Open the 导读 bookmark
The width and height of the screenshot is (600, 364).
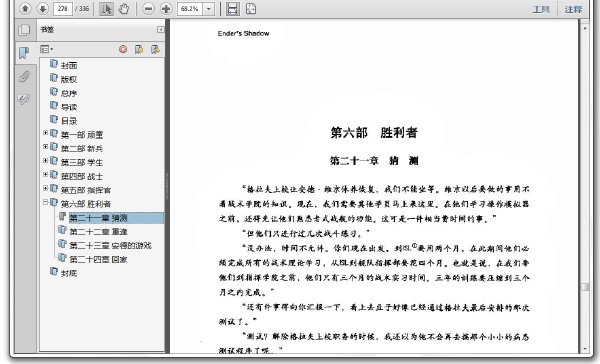69,107
